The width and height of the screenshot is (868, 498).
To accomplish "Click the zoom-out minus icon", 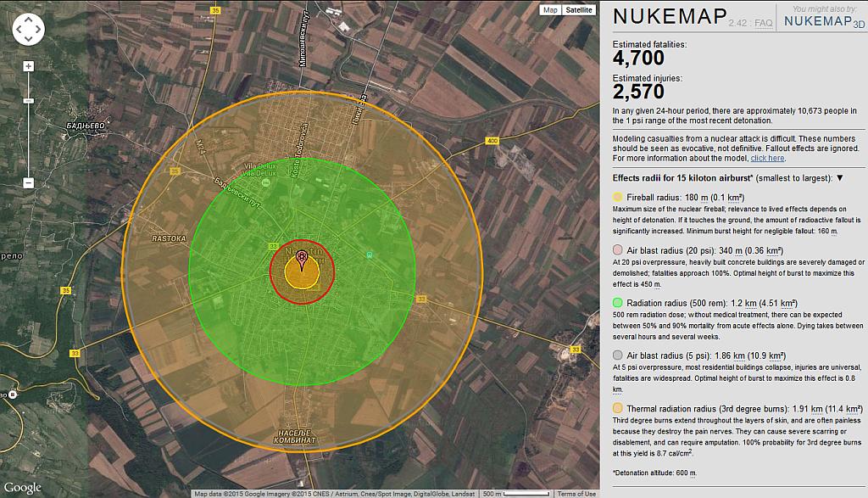I will tap(29, 183).
